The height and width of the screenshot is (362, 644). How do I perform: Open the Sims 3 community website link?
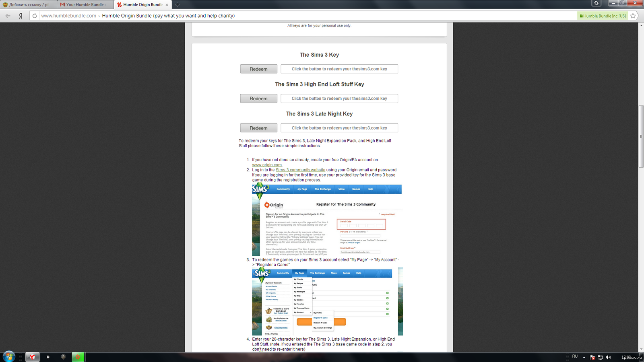pyautogui.click(x=300, y=170)
